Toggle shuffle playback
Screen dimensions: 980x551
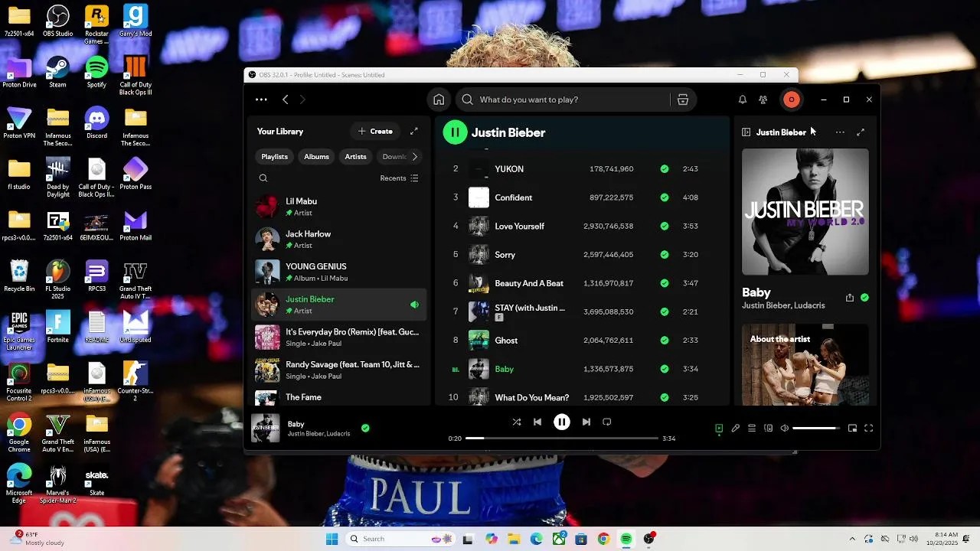pyautogui.click(x=517, y=422)
